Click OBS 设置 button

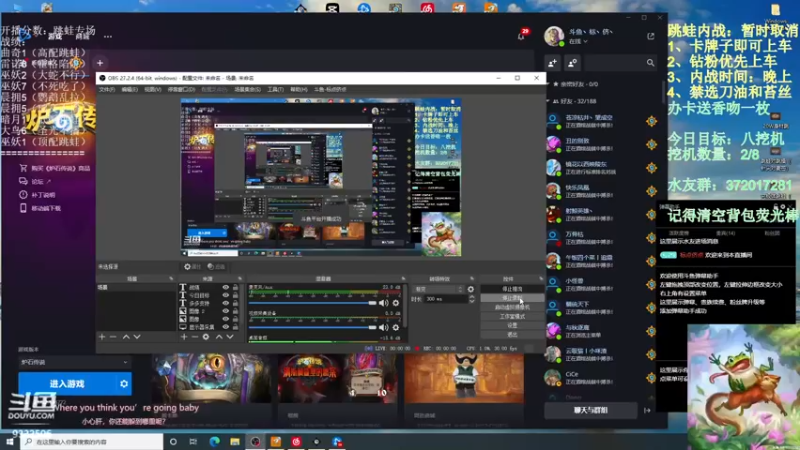[x=512, y=326]
